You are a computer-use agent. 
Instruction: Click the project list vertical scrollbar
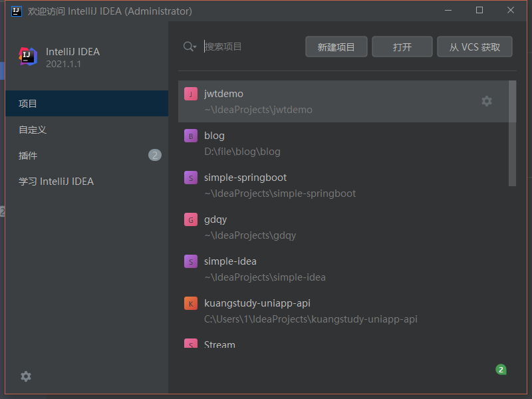click(512, 133)
